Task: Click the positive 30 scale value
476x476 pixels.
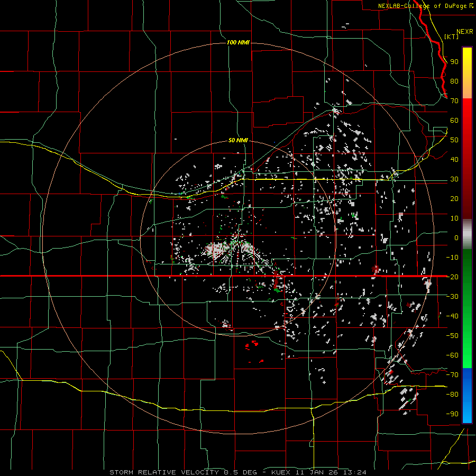Action: coord(454,179)
